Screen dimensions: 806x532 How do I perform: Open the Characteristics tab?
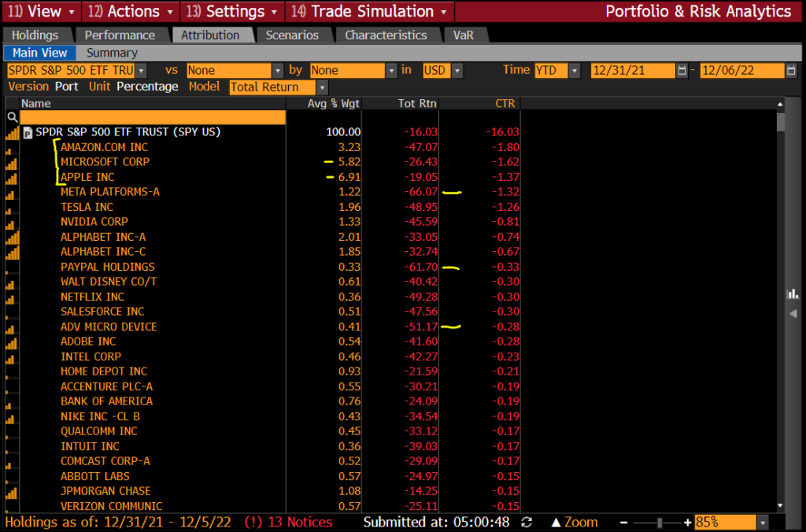point(386,35)
